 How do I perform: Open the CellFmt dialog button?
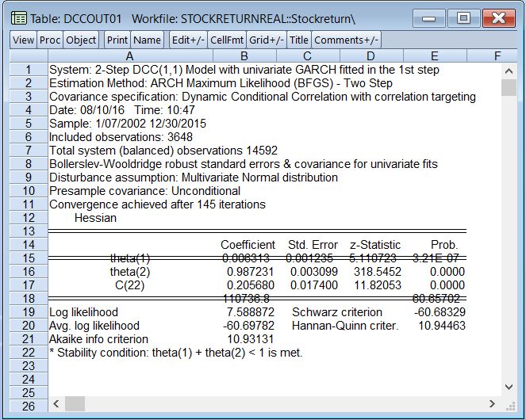(x=226, y=40)
